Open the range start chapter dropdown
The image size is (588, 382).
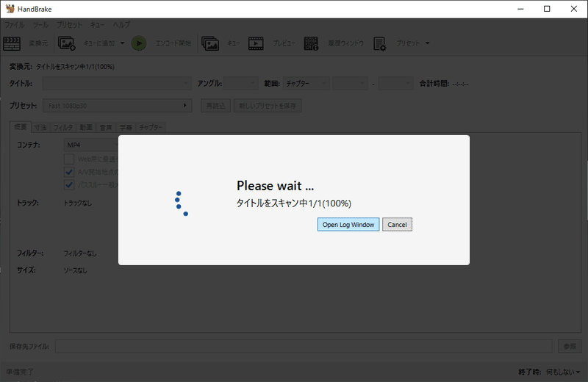pyautogui.click(x=350, y=83)
